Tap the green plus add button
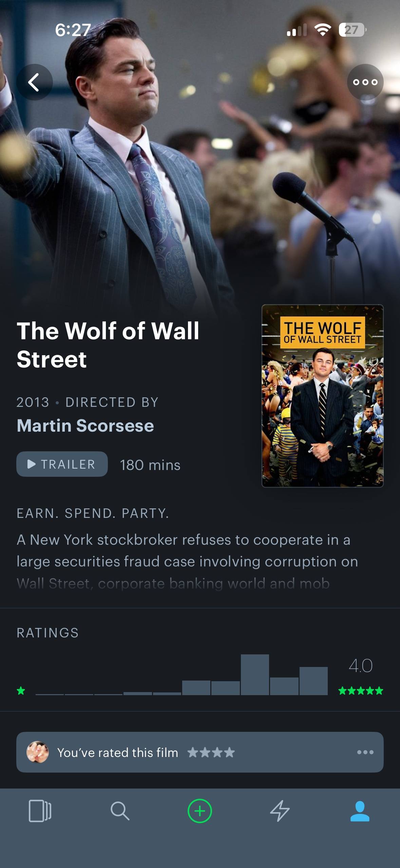Screen dimensions: 400x868 click(200, 811)
